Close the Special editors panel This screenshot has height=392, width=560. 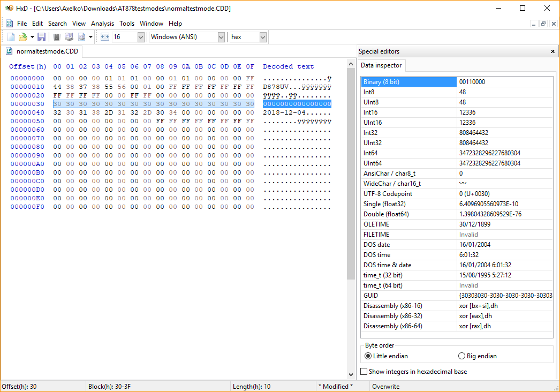(553, 51)
